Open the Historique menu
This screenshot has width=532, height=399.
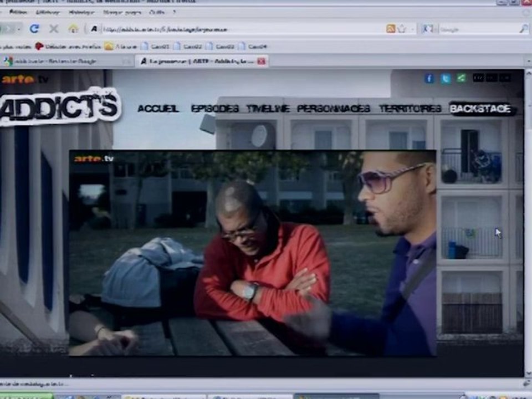(81, 12)
